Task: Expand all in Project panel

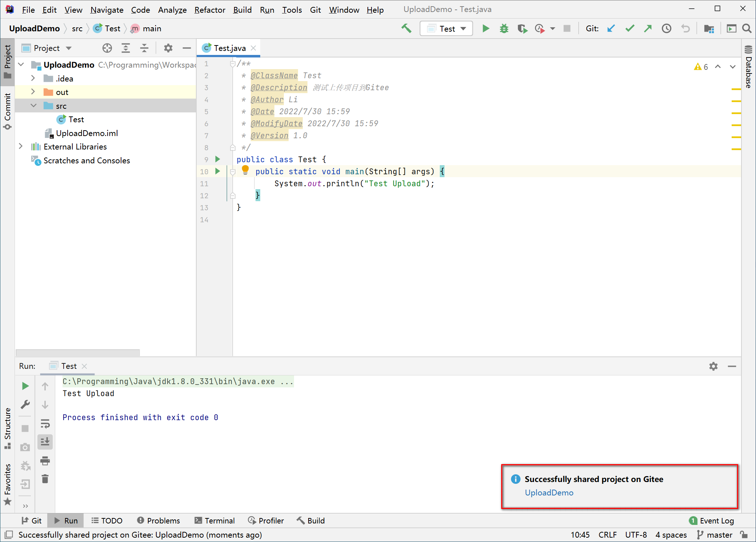Action: point(126,48)
